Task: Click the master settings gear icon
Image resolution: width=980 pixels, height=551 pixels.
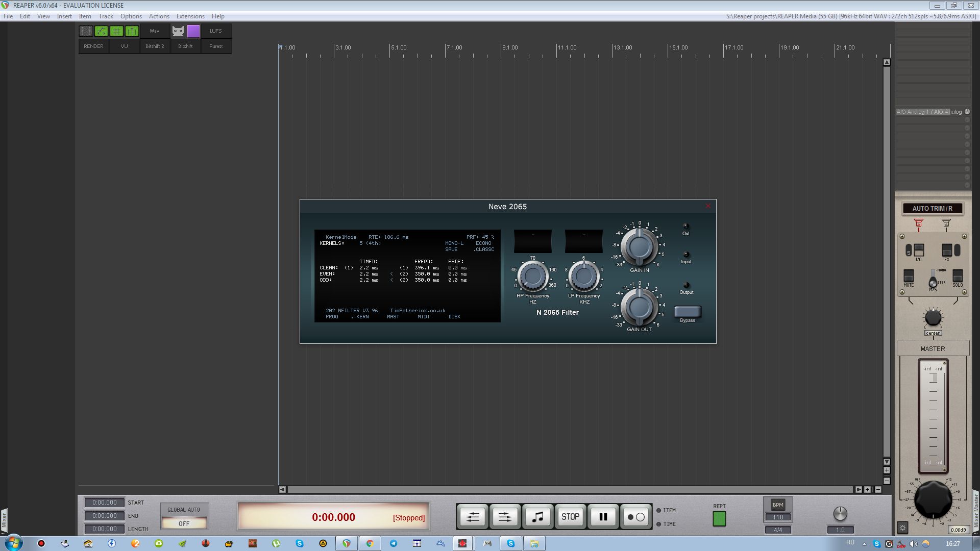Action: [x=903, y=528]
